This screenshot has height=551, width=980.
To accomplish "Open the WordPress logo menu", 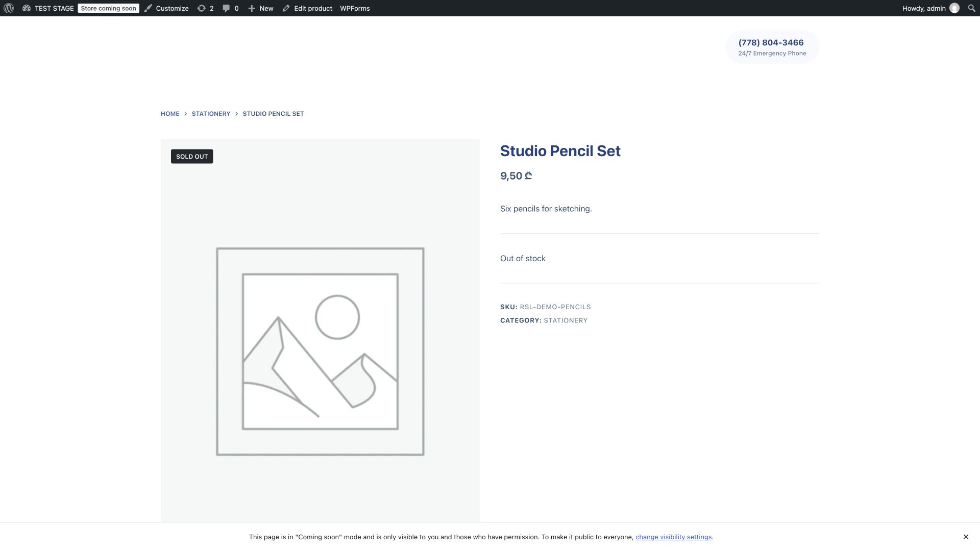I will click(9, 8).
